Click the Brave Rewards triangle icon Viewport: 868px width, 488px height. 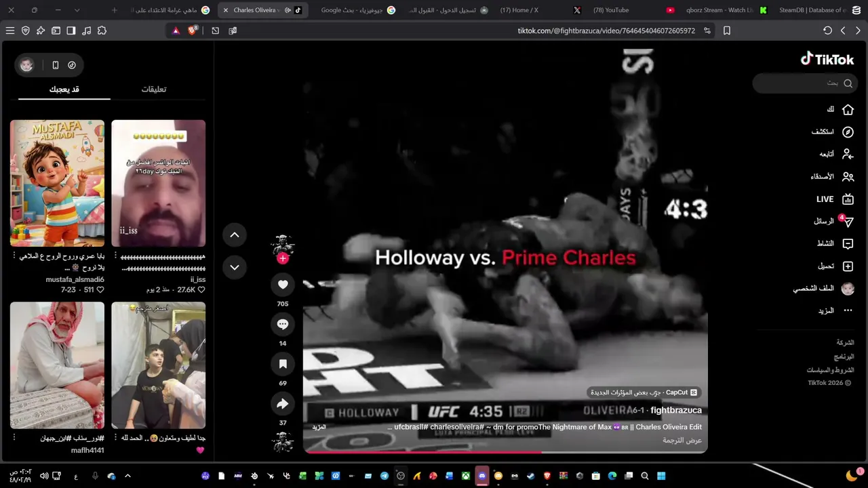coord(176,30)
